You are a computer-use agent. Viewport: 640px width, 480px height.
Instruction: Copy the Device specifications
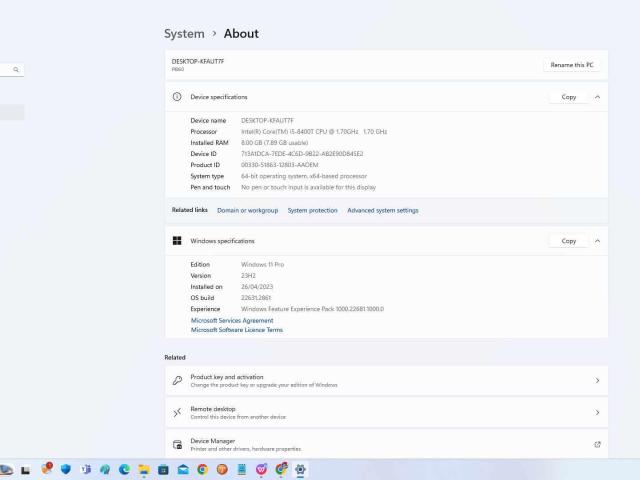(569, 97)
